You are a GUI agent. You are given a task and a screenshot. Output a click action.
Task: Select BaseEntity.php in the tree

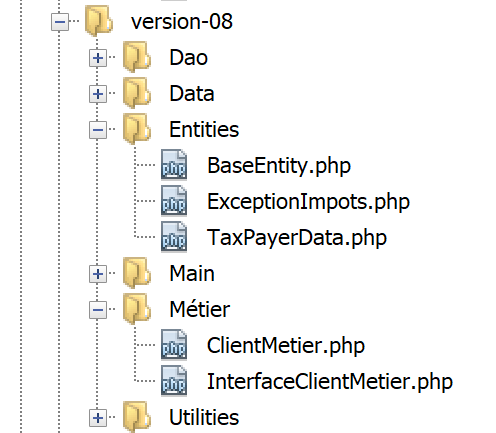pyautogui.click(x=279, y=166)
